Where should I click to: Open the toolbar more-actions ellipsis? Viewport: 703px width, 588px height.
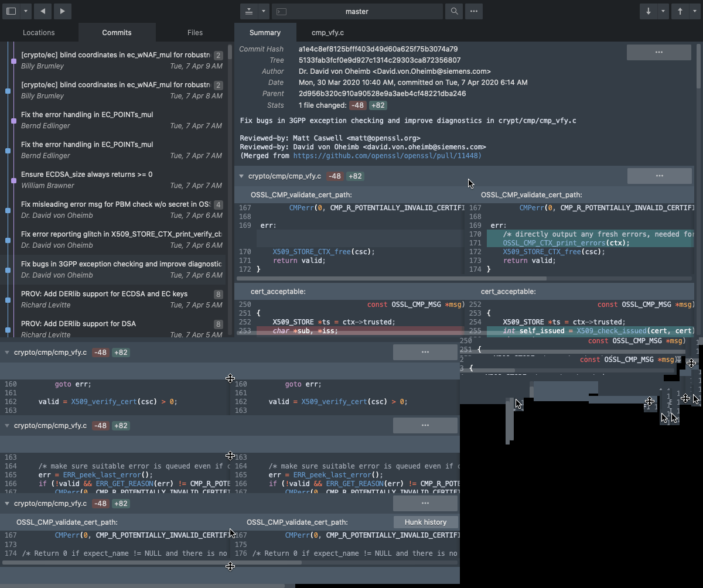pos(474,11)
